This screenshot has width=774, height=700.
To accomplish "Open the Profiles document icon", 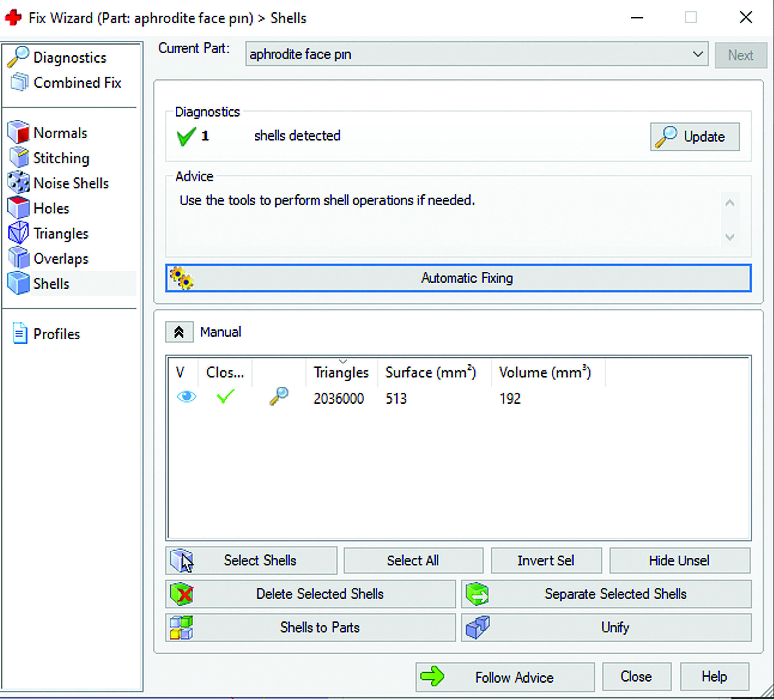I will 20,333.
